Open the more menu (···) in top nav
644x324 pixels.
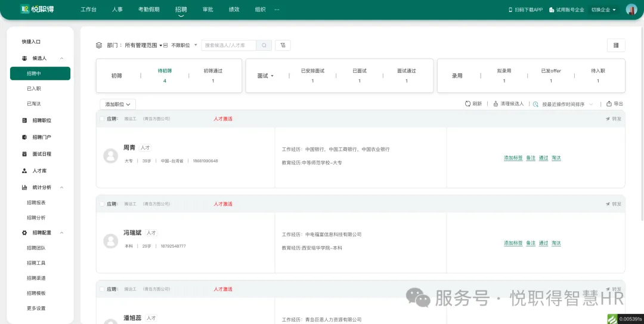click(x=277, y=10)
